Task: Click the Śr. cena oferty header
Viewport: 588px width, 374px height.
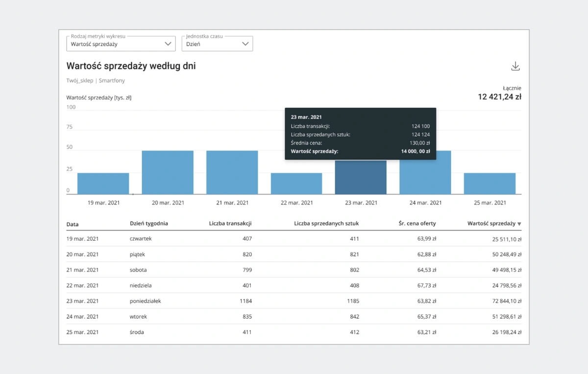Action: pyautogui.click(x=417, y=224)
